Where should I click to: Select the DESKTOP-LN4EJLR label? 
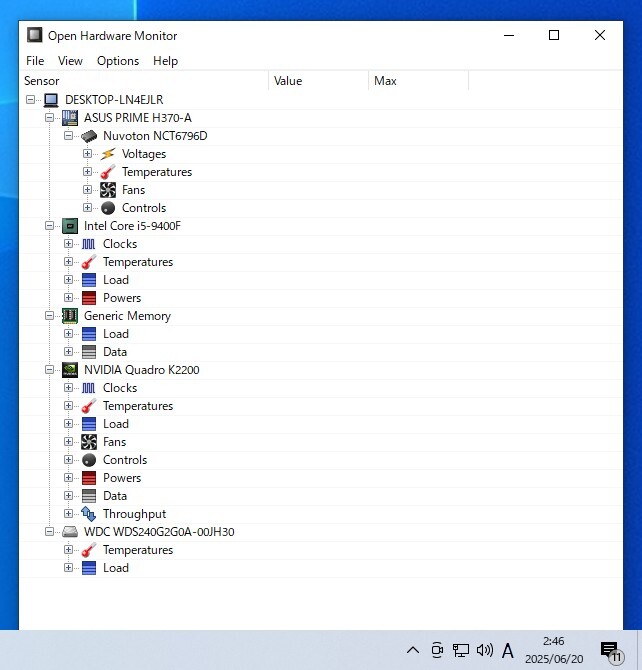pos(114,100)
